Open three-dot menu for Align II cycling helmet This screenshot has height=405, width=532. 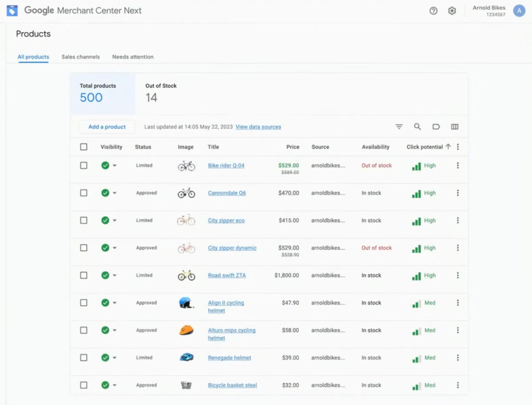458,303
